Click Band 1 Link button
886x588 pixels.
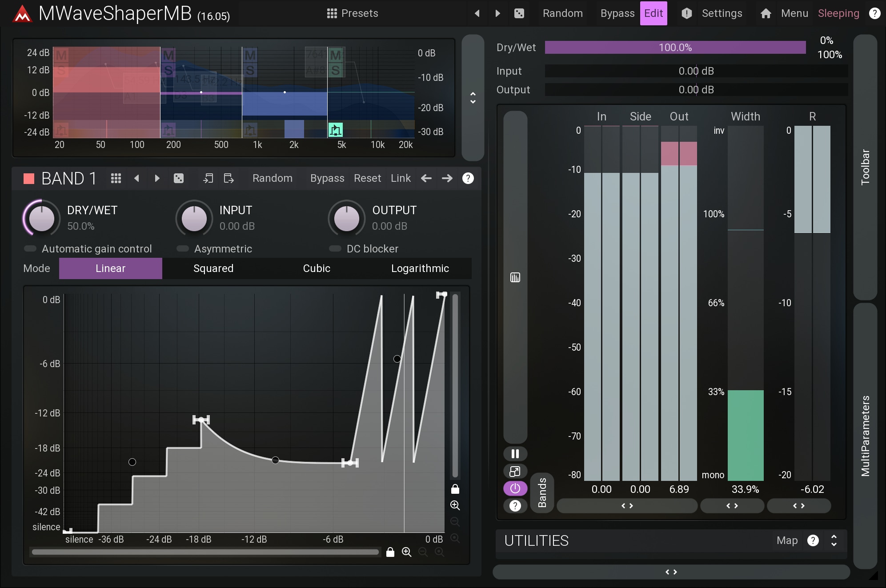point(401,178)
